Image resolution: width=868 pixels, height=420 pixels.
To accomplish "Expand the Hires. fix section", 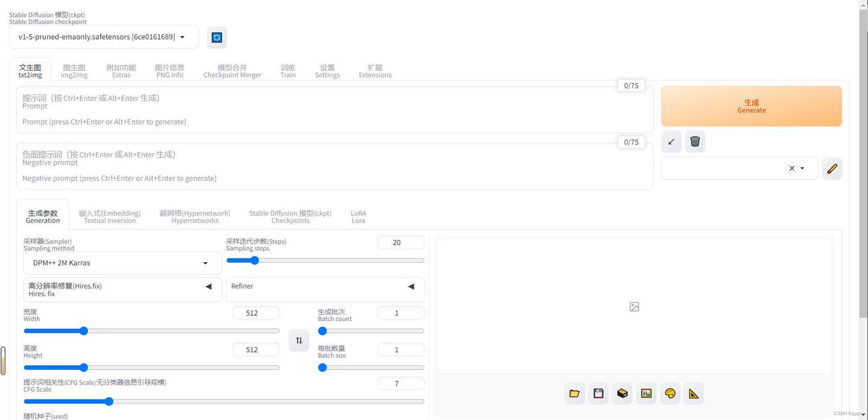I will click(122, 289).
